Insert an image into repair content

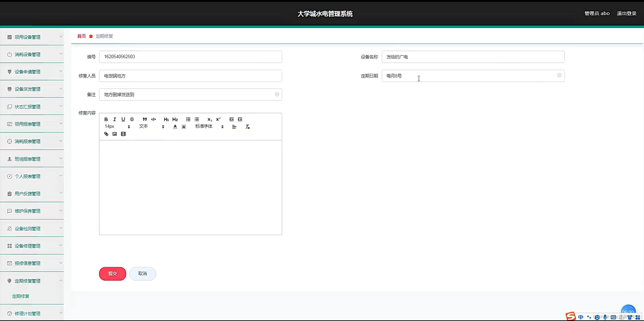click(x=115, y=134)
